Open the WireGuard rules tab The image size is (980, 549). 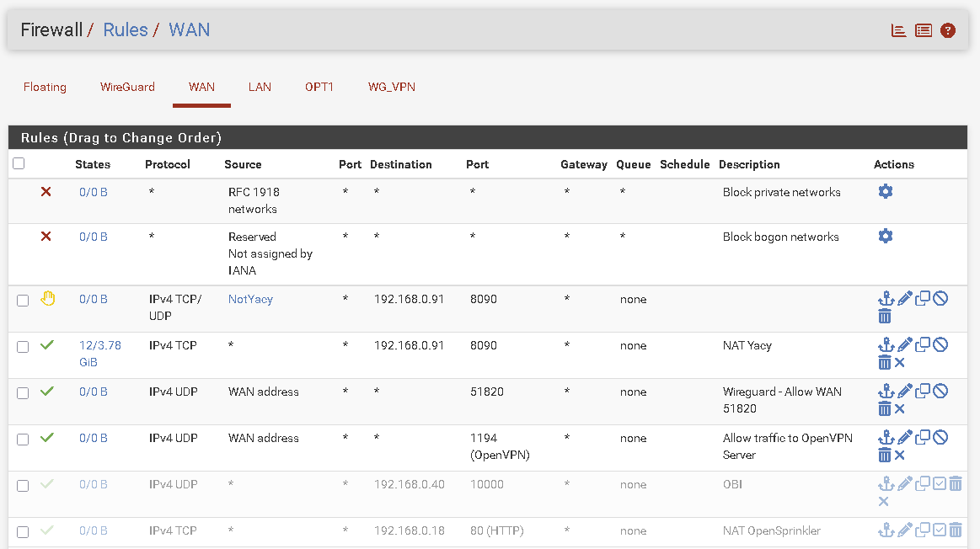(127, 87)
